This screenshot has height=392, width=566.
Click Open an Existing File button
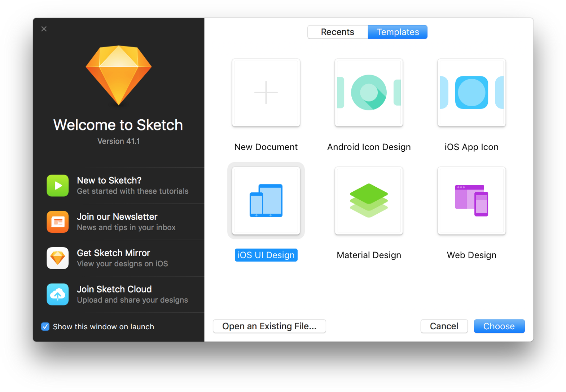pyautogui.click(x=269, y=326)
